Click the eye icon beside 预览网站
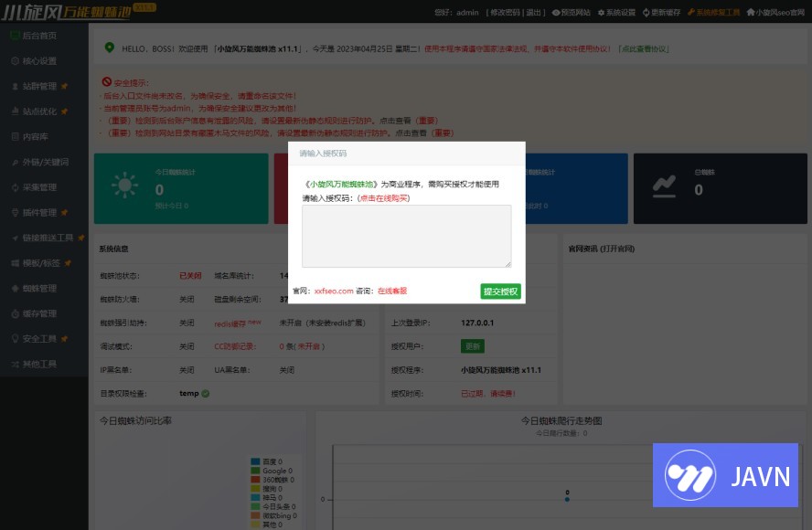812x530 pixels. click(x=556, y=13)
